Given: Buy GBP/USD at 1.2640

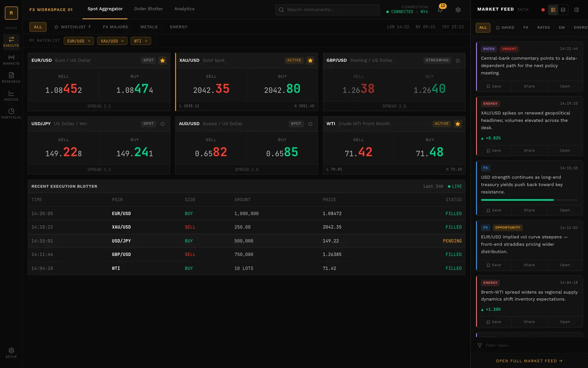Looking at the screenshot, I should [430, 85].
